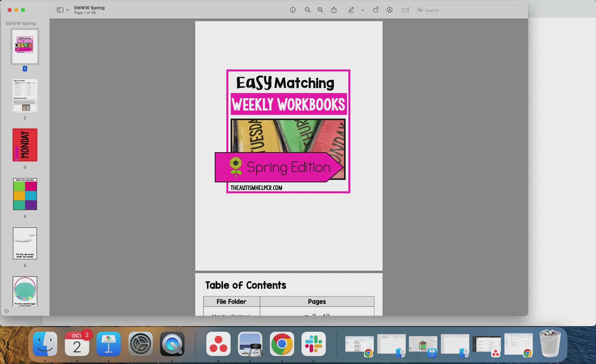
Task: Open Slack from the Dock
Action: pyautogui.click(x=313, y=344)
